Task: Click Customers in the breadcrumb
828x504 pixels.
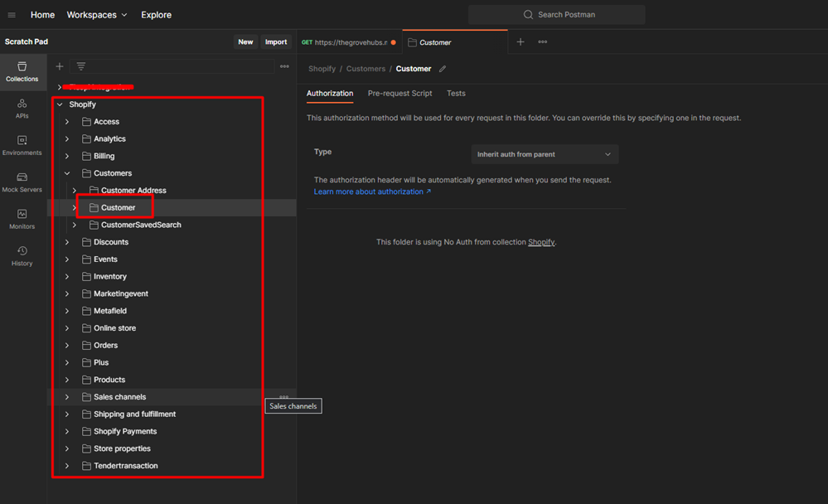Action: tap(366, 69)
